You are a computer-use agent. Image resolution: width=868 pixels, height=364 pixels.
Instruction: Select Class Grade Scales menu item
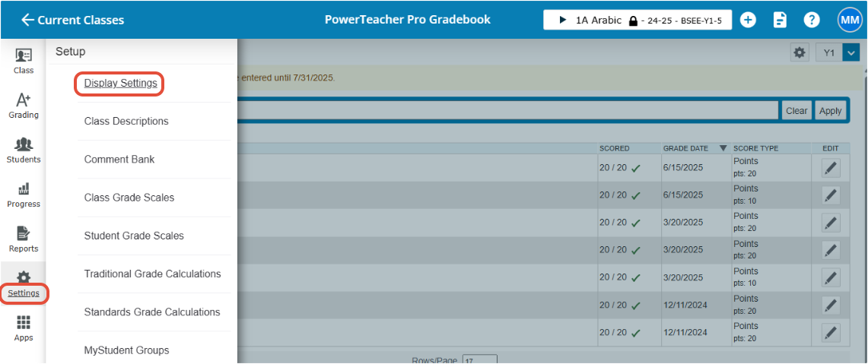pos(129,198)
